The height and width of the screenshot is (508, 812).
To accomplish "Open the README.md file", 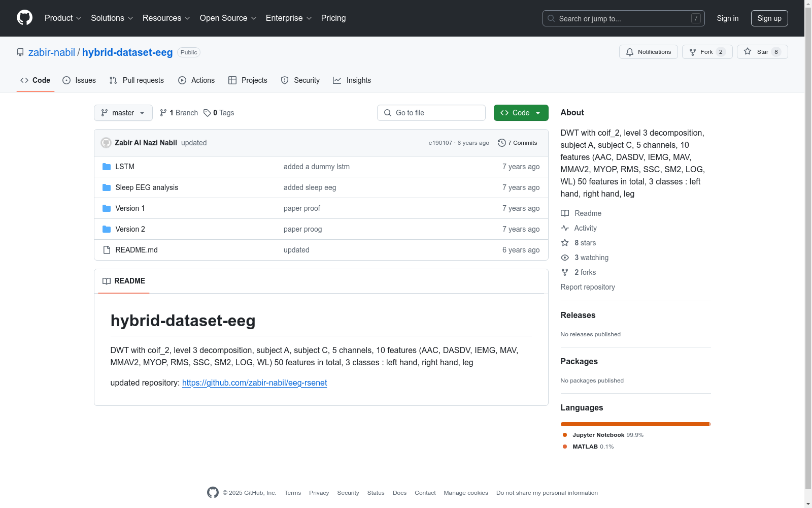I will coord(137,250).
